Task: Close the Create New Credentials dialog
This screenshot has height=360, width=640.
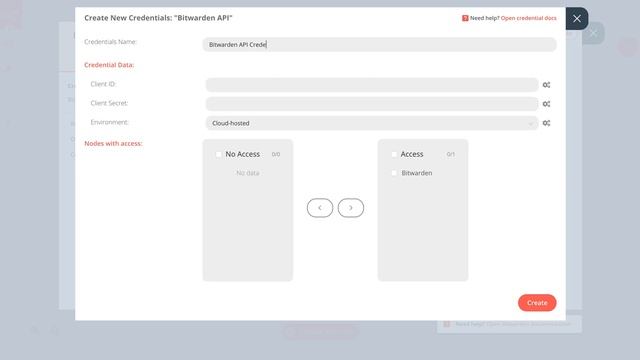Action: [576, 19]
